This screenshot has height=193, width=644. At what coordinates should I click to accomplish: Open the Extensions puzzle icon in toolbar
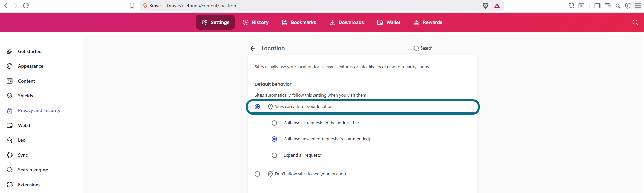click(x=571, y=6)
